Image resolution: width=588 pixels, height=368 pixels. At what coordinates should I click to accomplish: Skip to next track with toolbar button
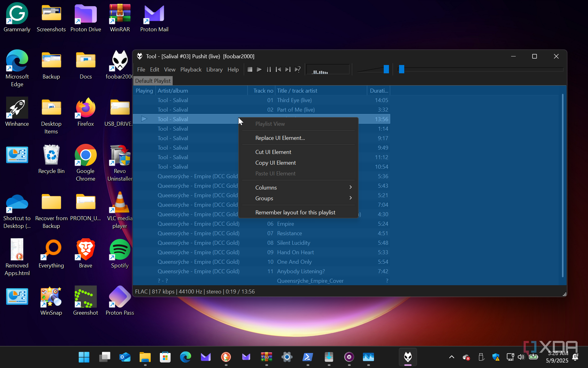tap(288, 70)
